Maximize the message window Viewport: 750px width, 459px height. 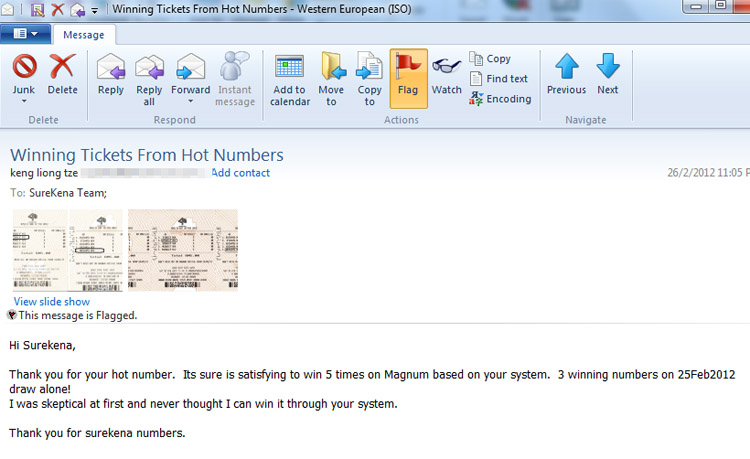720,6
